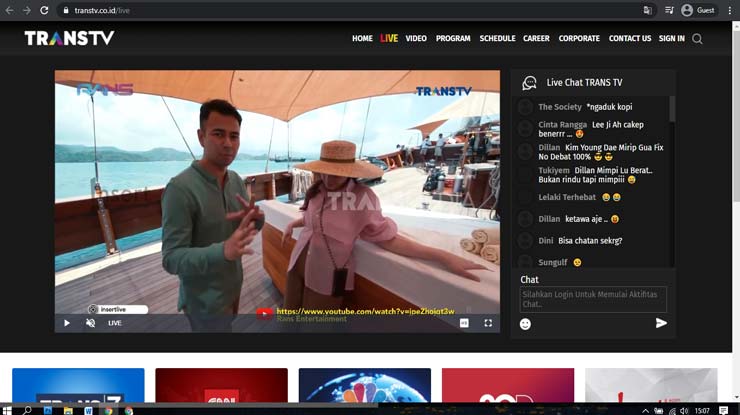Click the taskbar clock 15:07
Image resolution: width=740 pixels, height=415 pixels.
pyautogui.click(x=702, y=411)
